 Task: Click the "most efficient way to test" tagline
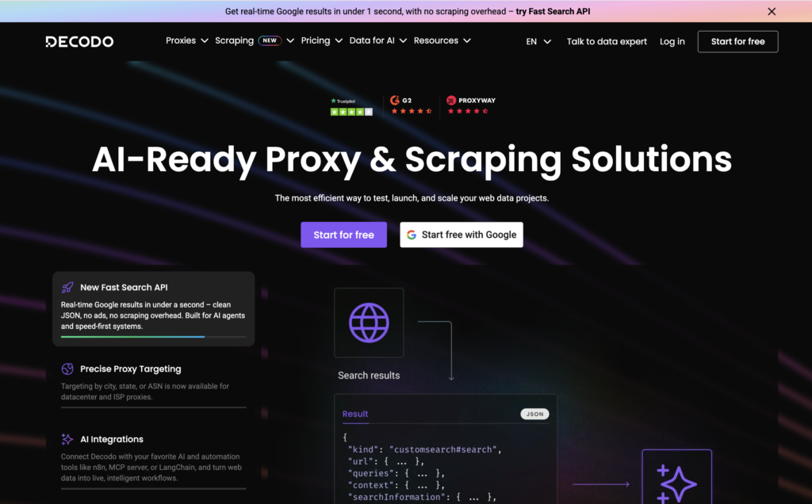pyautogui.click(x=412, y=198)
